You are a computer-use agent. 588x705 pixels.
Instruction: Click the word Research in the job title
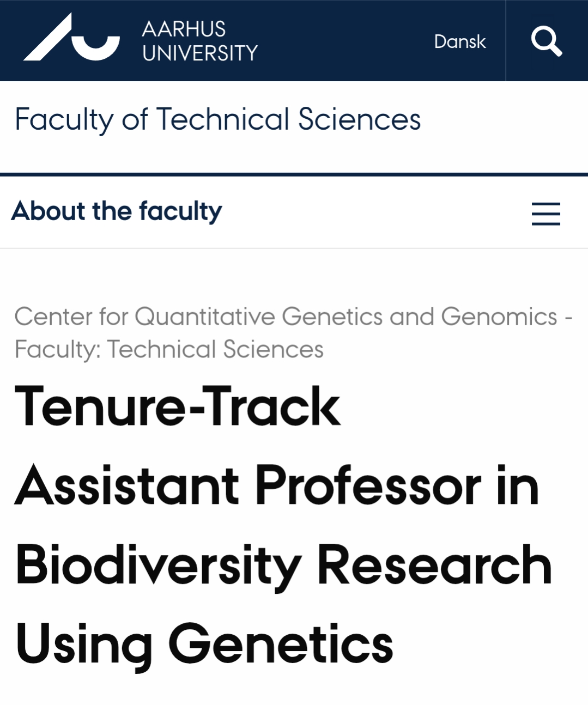434,566
